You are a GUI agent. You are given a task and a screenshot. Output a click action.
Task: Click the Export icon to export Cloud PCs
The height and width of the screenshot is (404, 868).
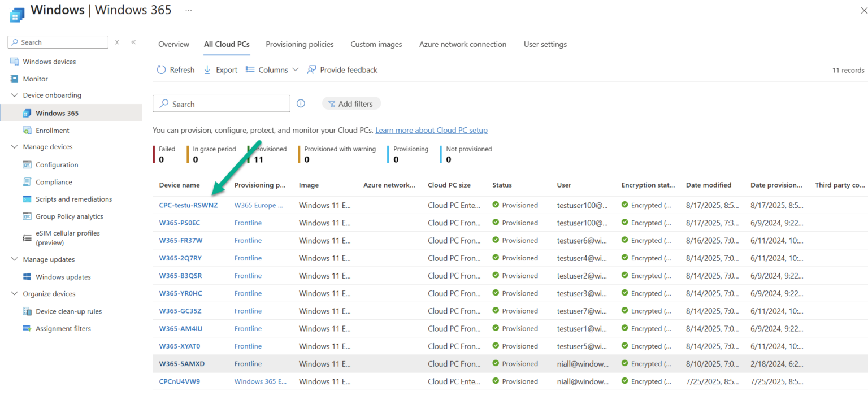pyautogui.click(x=208, y=69)
